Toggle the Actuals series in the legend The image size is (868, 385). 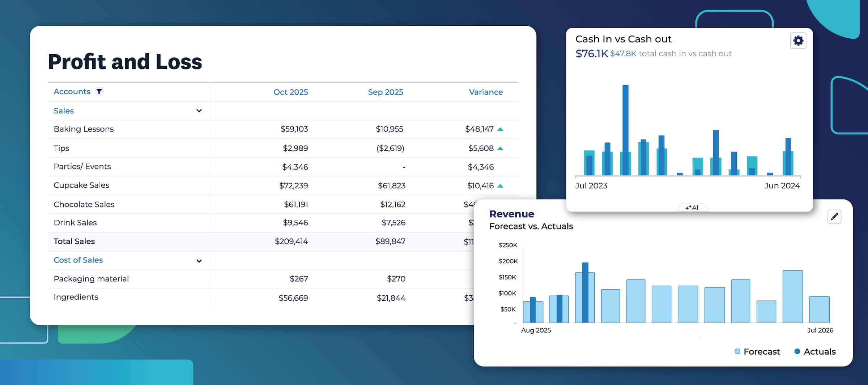click(x=814, y=351)
